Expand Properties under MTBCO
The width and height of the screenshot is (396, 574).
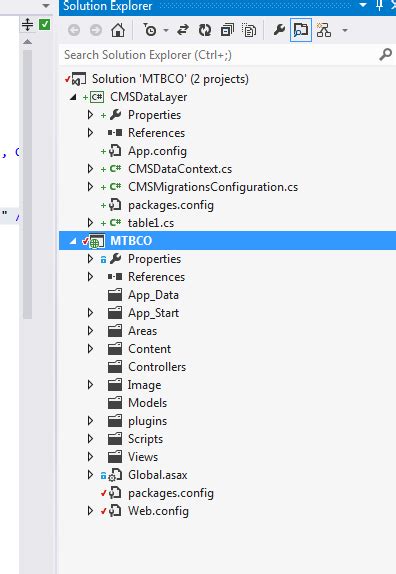tap(90, 259)
